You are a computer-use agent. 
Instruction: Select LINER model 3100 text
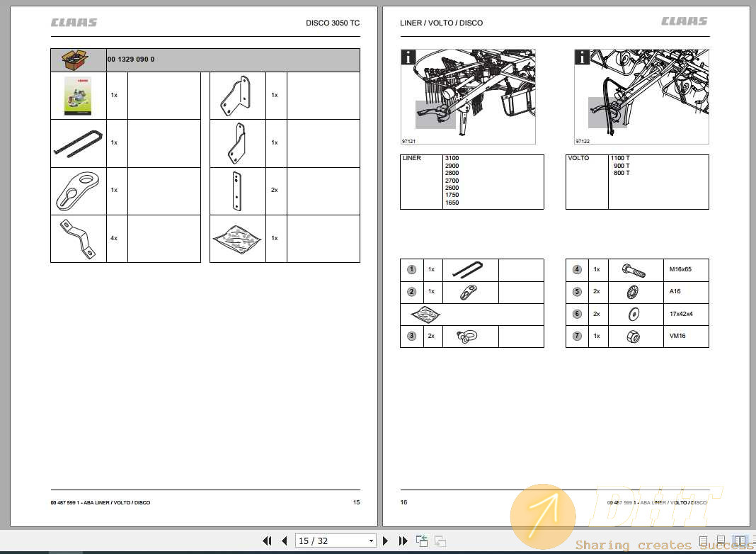click(x=452, y=158)
